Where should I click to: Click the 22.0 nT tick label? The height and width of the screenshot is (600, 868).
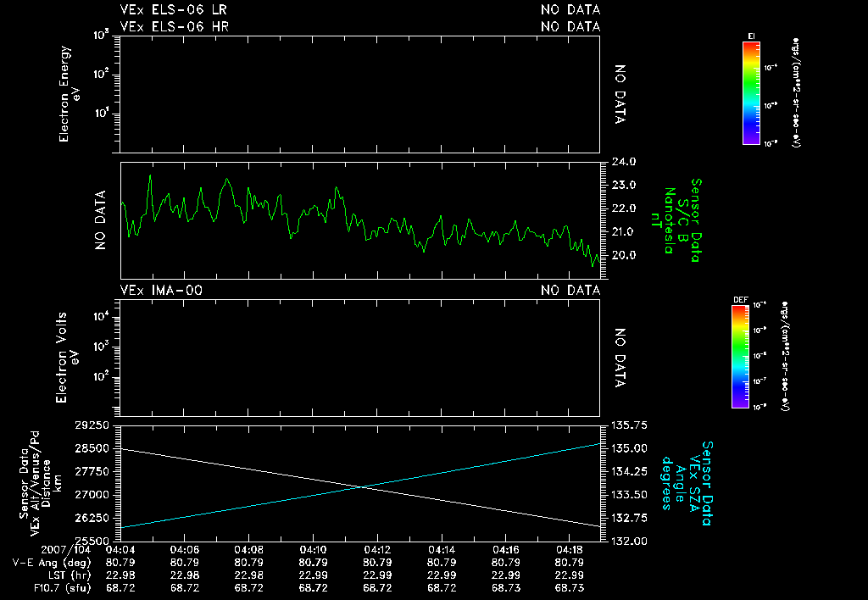[623, 208]
